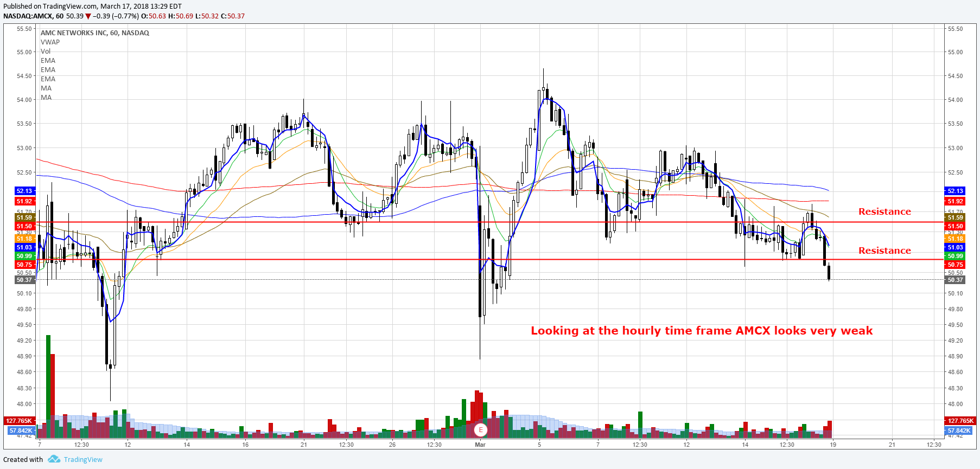Select the lower 'Resistance' annotation near 50.75
980x469 pixels.
pyautogui.click(x=884, y=250)
